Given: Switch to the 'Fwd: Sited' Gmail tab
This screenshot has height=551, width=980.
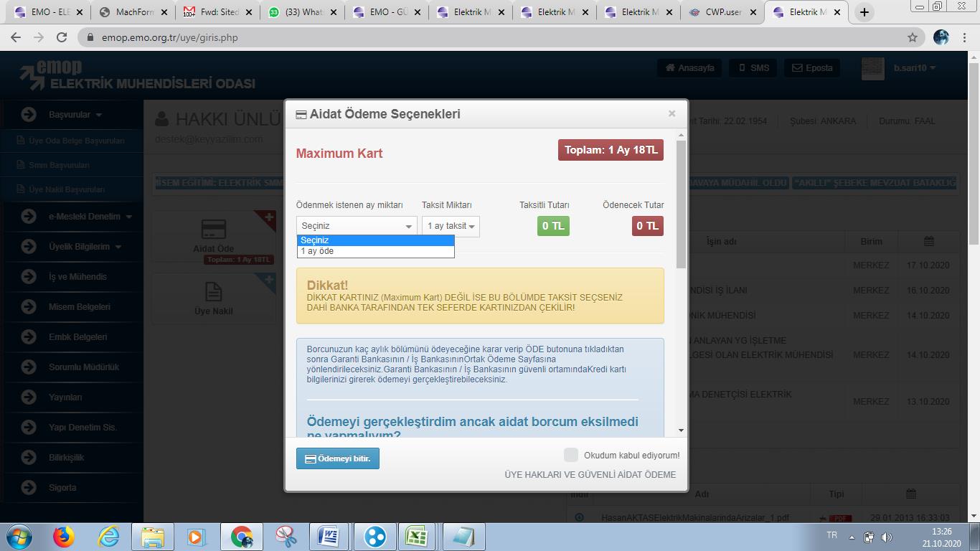Looking at the screenshot, I should (218, 12).
